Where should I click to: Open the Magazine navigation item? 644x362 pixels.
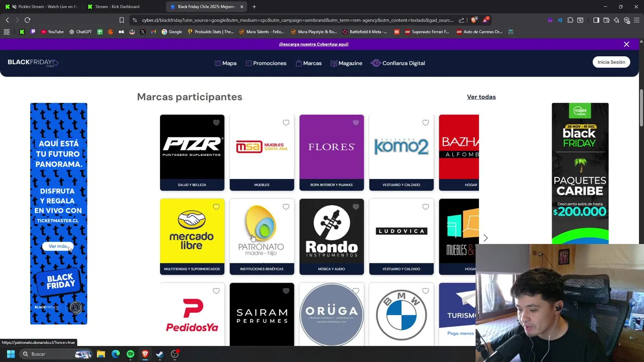click(347, 63)
